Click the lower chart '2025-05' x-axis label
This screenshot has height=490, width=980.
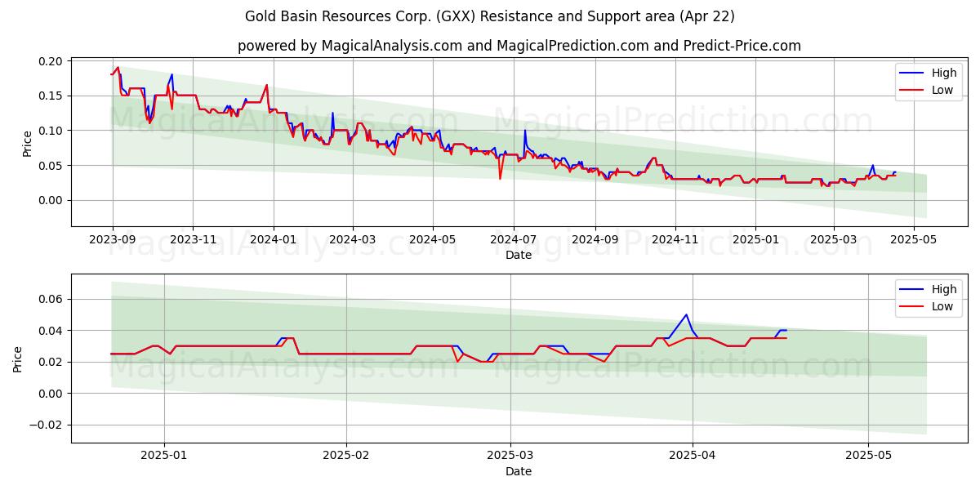(x=868, y=456)
